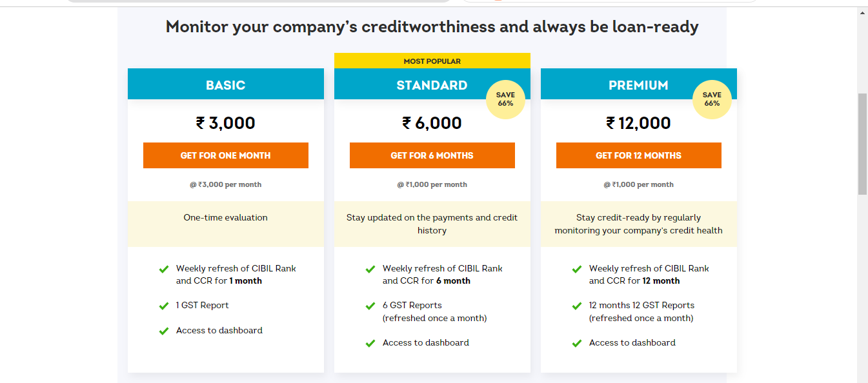This screenshot has height=383, width=868.
Task: Click the ₹6,000 price on Standard plan
Action: pyautogui.click(x=432, y=123)
